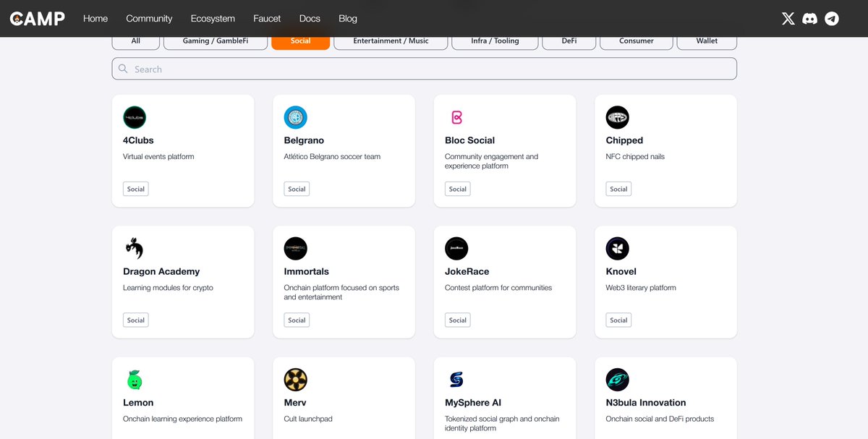The height and width of the screenshot is (439, 868).
Task: Open the JokeRace card title
Action: point(467,272)
